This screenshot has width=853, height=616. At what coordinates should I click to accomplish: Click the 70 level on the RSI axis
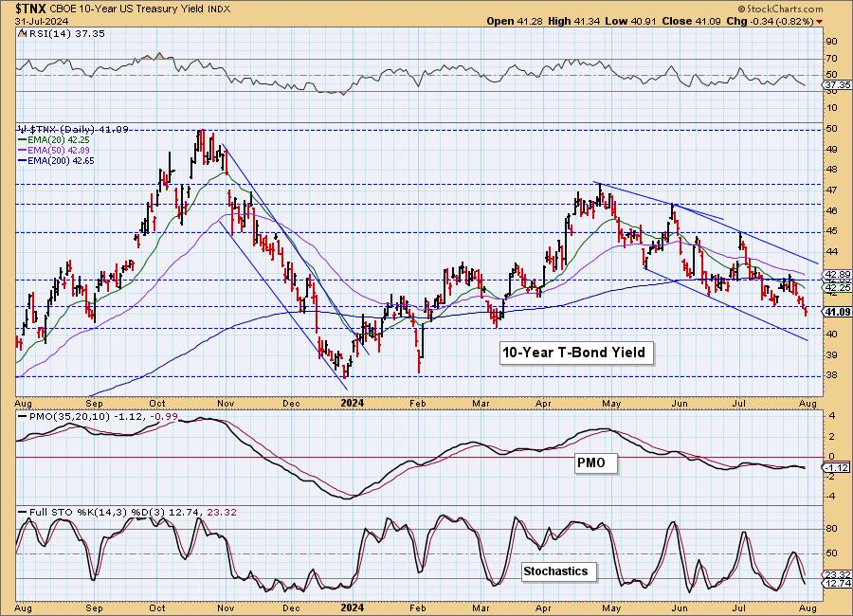coord(832,58)
